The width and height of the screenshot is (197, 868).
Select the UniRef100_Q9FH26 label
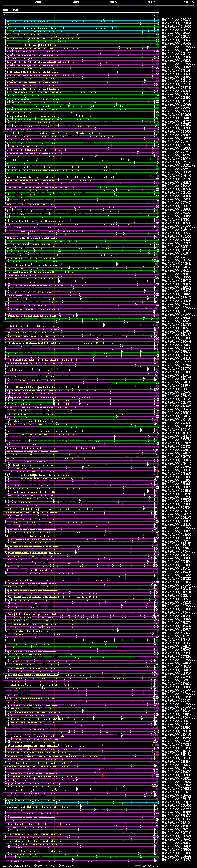(177, 67)
